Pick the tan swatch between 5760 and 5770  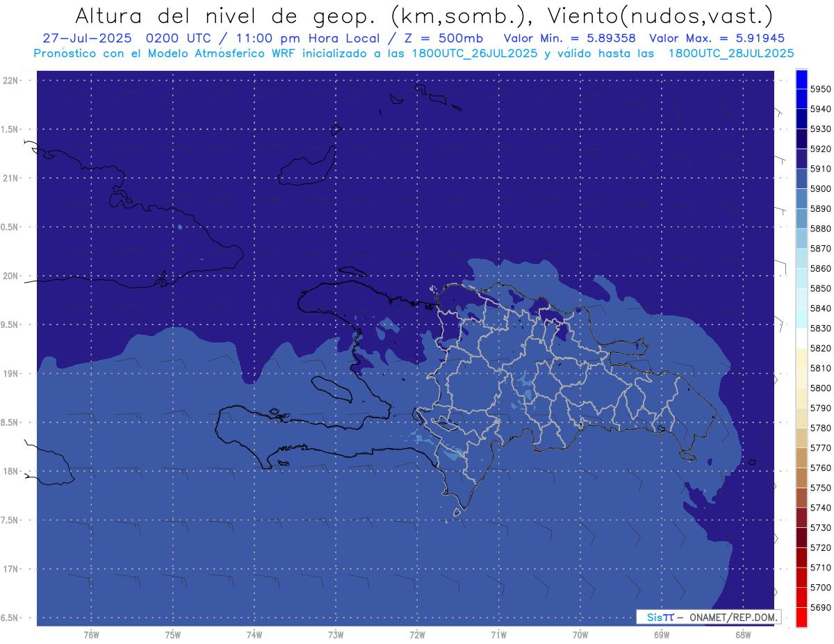click(x=801, y=458)
